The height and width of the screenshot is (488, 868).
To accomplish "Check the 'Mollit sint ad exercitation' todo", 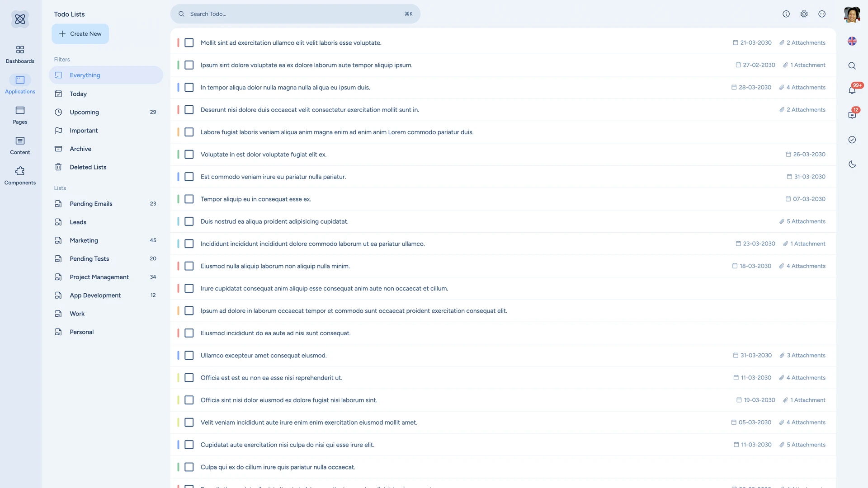I will point(189,43).
